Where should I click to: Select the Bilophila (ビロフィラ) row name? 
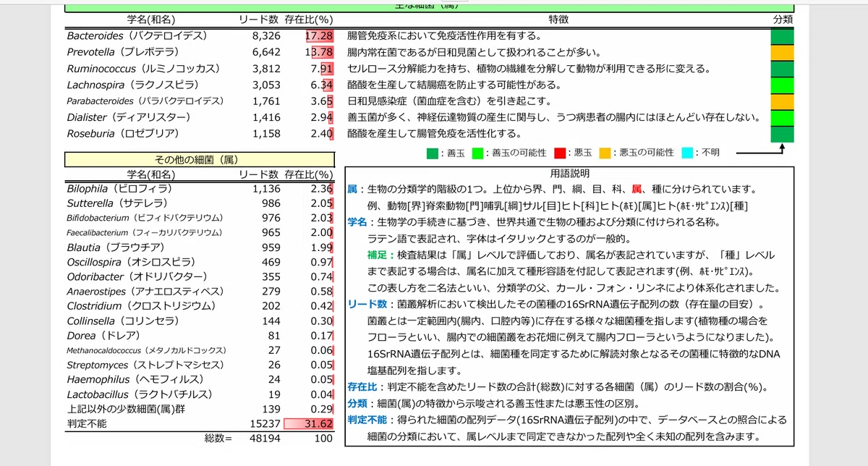[x=119, y=188]
